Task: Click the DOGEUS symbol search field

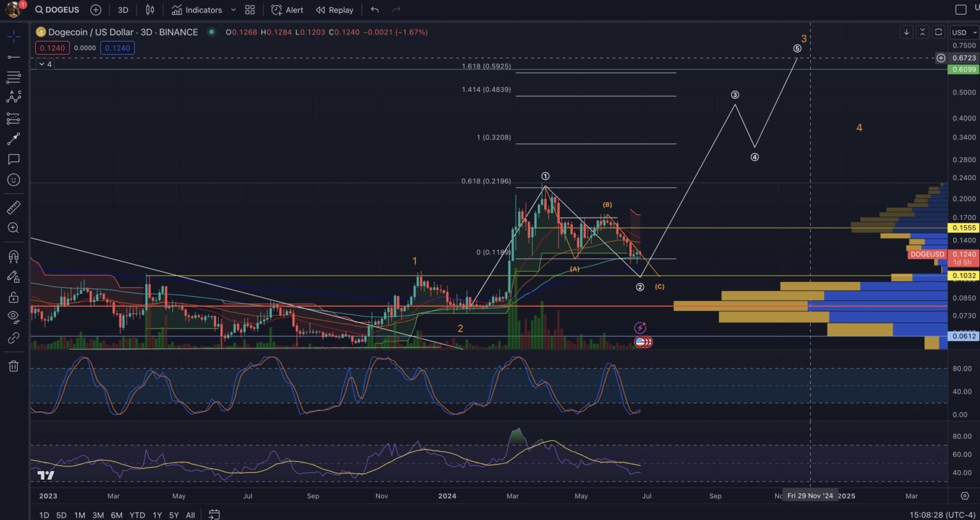Action: (x=57, y=10)
